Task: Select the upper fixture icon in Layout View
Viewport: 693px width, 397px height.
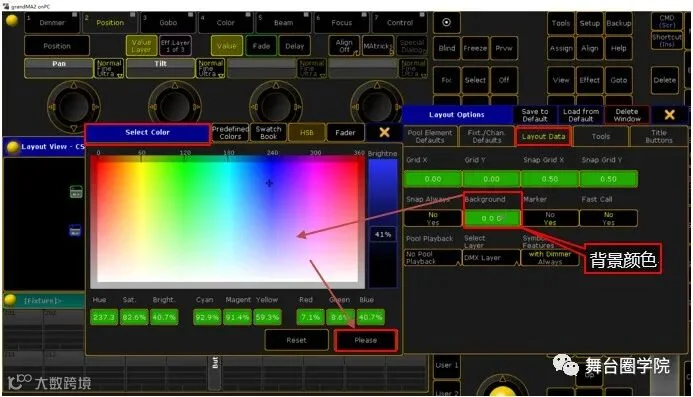Action: 76,192
